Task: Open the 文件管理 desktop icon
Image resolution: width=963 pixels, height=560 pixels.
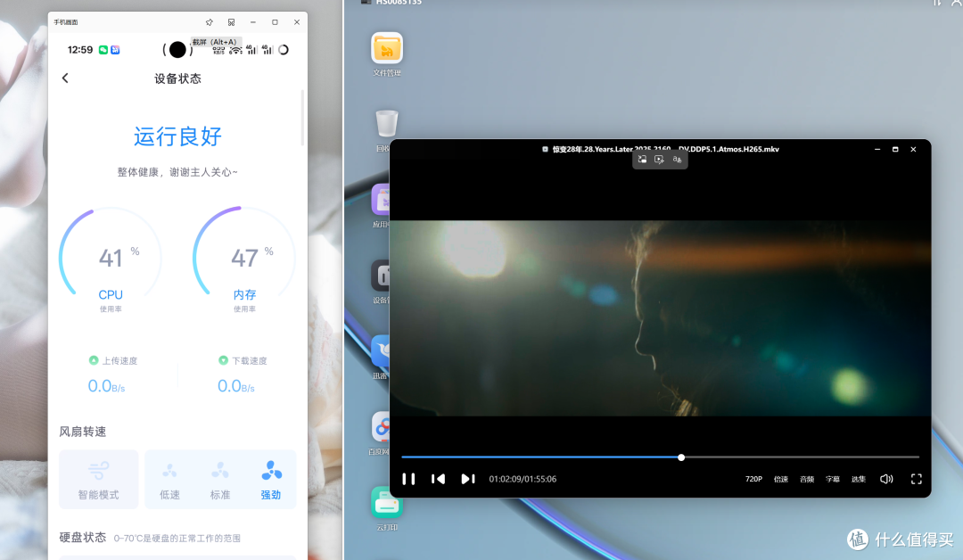Action: click(387, 54)
